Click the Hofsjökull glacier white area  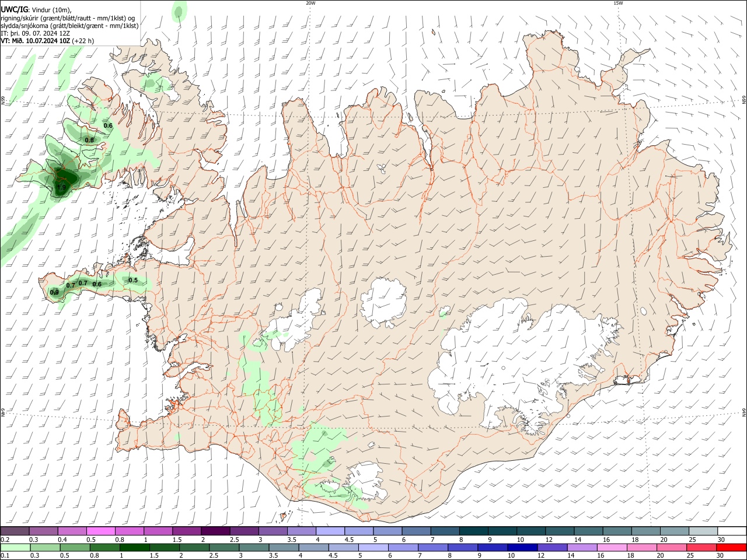[x=383, y=302]
